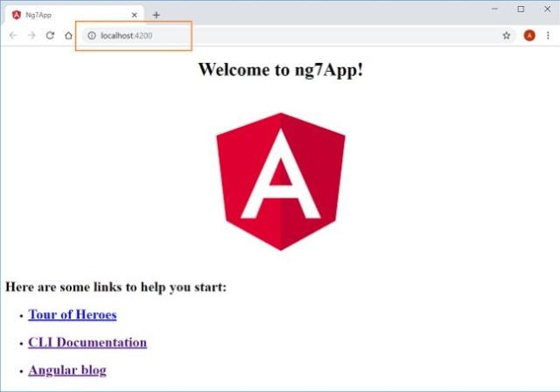The image size is (560, 392).
Task: Click the large Angular shield logo
Action: coord(281,182)
